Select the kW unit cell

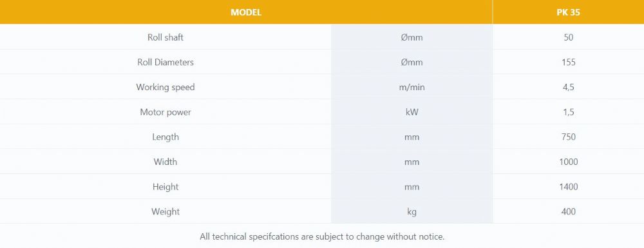click(412, 112)
